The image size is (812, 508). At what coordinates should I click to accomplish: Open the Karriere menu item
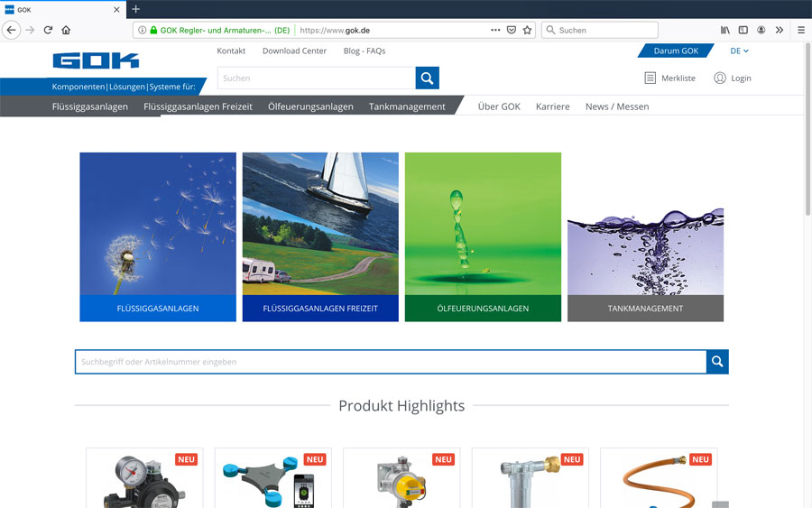tap(552, 106)
